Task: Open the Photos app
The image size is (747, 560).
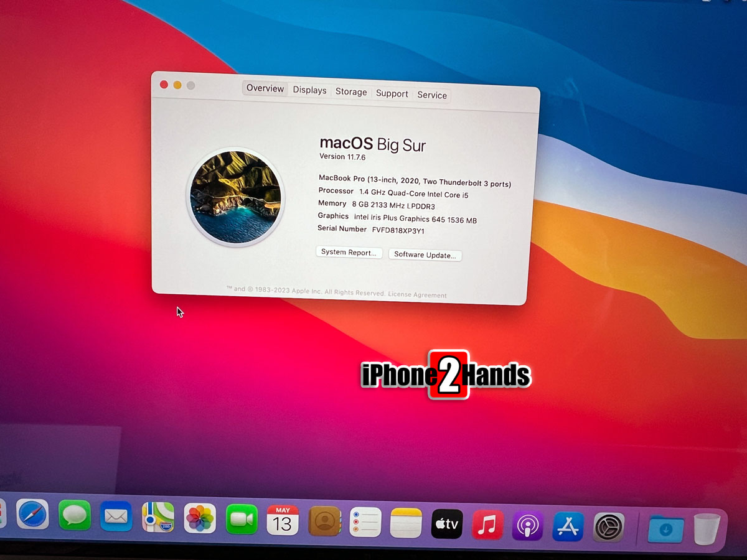Action: [x=200, y=518]
